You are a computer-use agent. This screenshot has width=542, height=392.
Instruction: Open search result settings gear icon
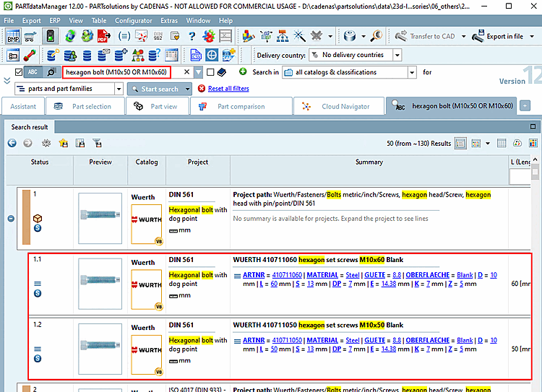click(x=46, y=143)
